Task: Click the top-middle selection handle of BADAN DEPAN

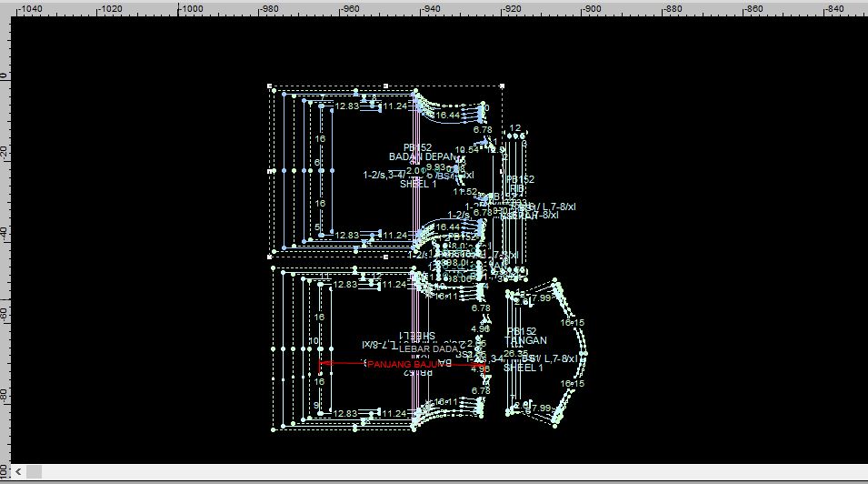Action: 386,86
